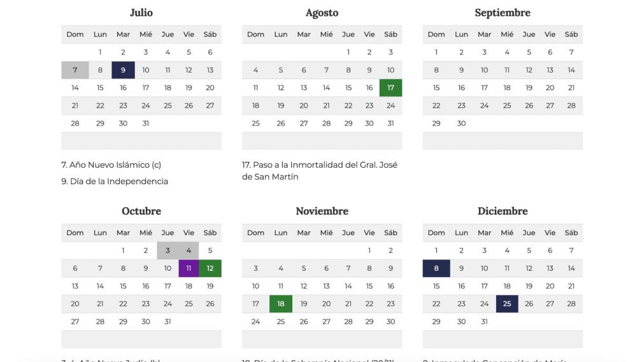
Task: Select the Noviembre month title
Action: (x=322, y=211)
